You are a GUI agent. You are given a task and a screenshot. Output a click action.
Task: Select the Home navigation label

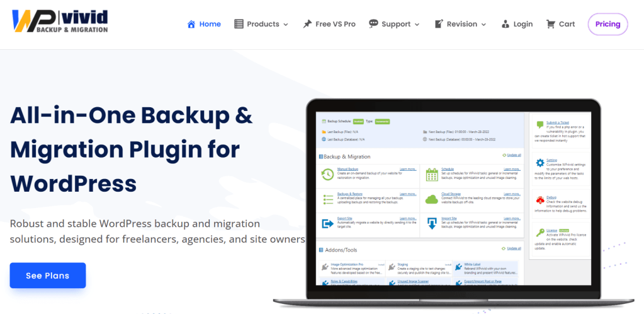coord(210,25)
